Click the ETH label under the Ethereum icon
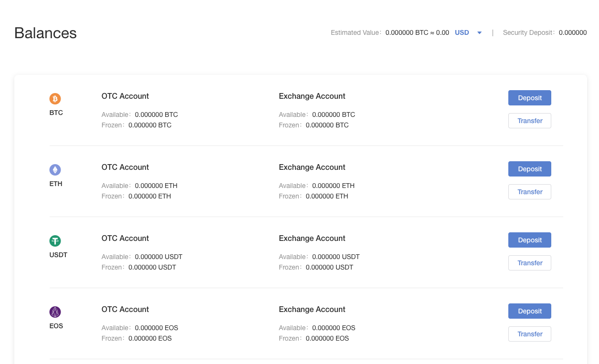The width and height of the screenshot is (599, 364). [56, 184]
